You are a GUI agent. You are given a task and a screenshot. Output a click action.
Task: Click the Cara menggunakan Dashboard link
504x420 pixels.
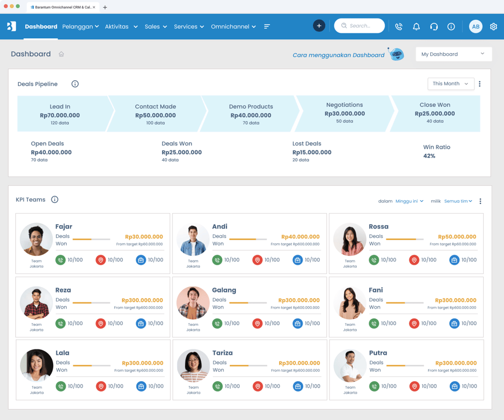[339, 55]
